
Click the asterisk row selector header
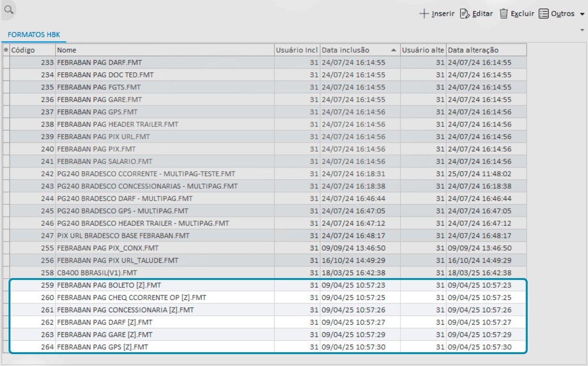coord(6,50)
